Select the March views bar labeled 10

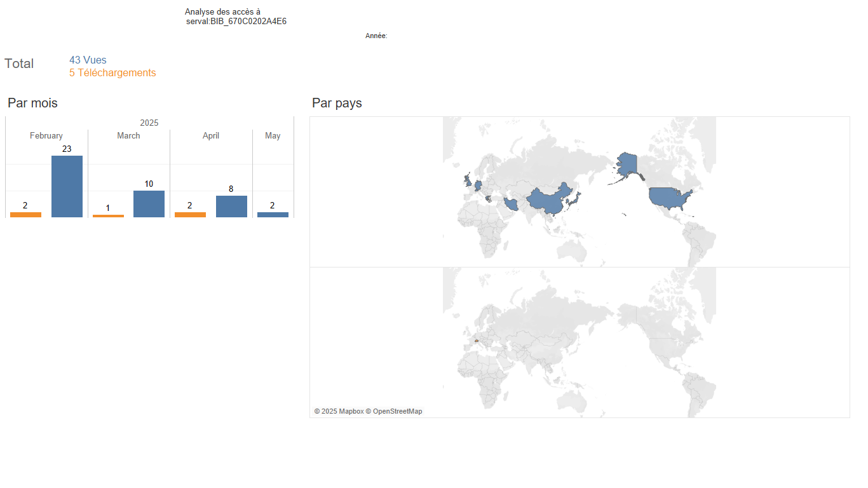pos(149,204)
